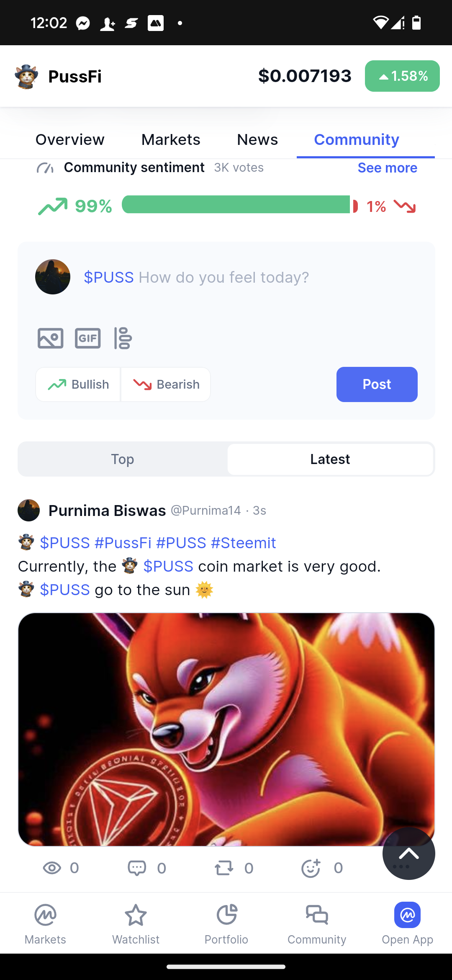Image resolution: width=452 pixels, height=980 pixels.
Task: Expand community sentiment via See more
Action: (387, 168)
